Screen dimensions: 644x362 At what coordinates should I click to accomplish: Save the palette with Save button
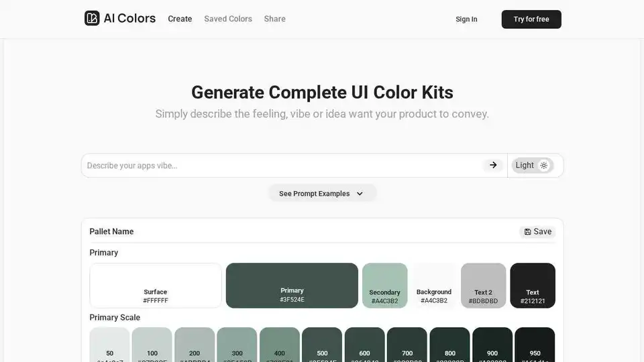tap(537, 232)
